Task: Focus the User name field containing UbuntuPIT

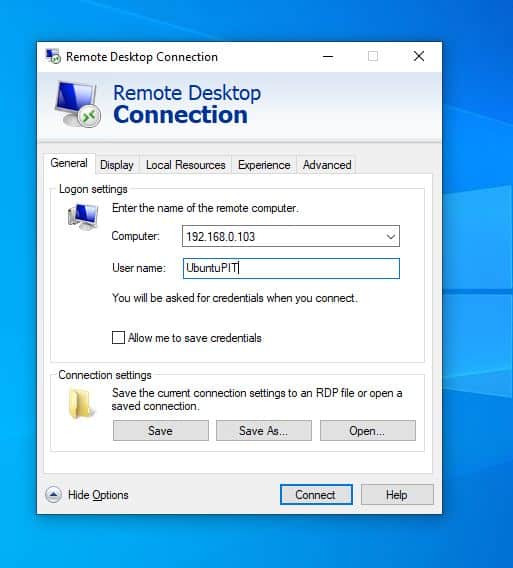Action: (x=291, y=268)
